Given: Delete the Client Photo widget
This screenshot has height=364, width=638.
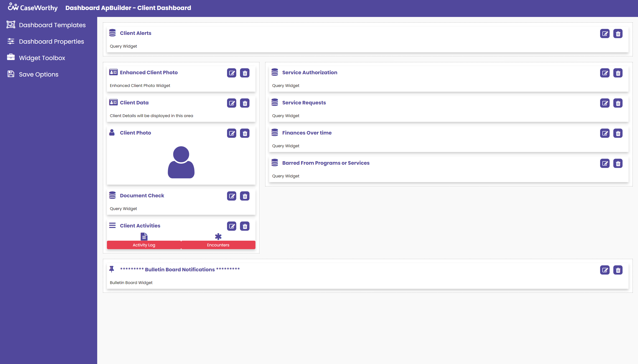Looking at the screenshot, I should pos(244,133).
